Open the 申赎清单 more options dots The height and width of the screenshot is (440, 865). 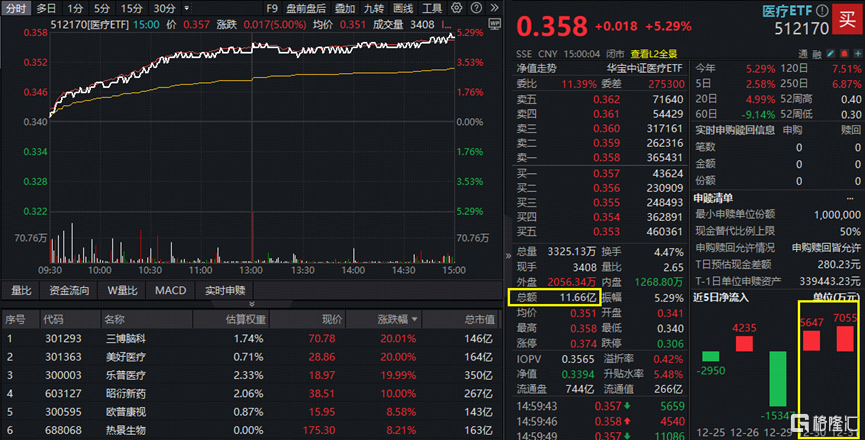click(850, 198)
